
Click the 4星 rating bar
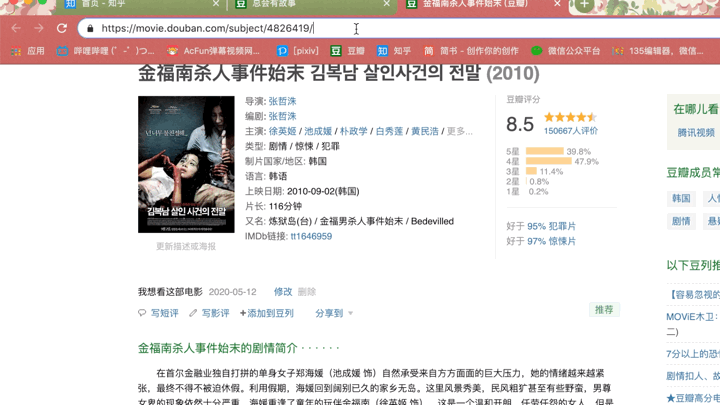coord(549,161)
